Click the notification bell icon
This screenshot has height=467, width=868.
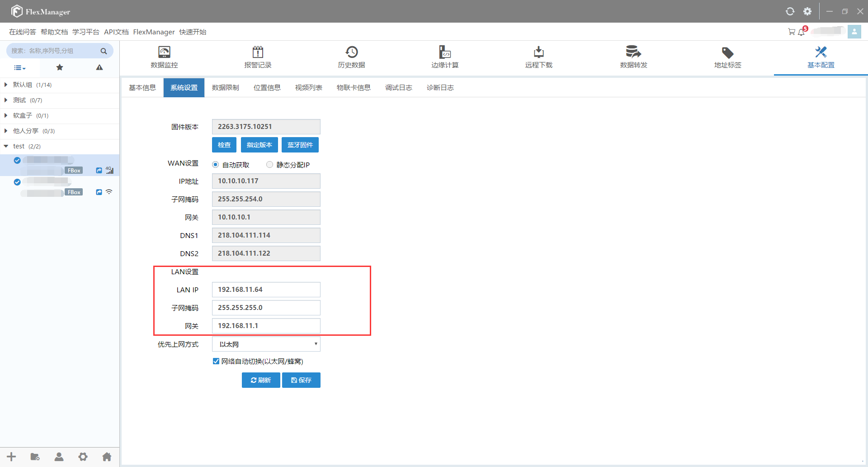coord(802,32)
